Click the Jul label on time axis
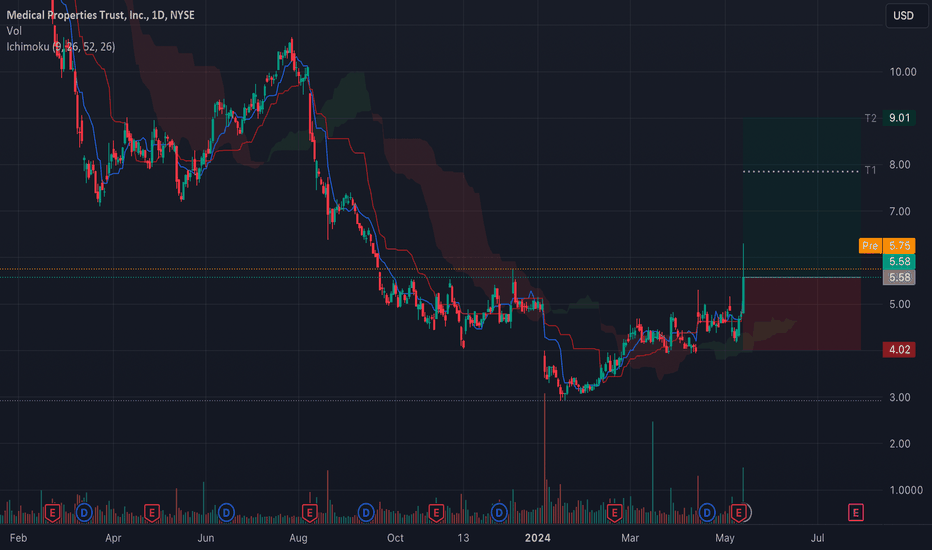The image size is (932, 550). [818, 538]
